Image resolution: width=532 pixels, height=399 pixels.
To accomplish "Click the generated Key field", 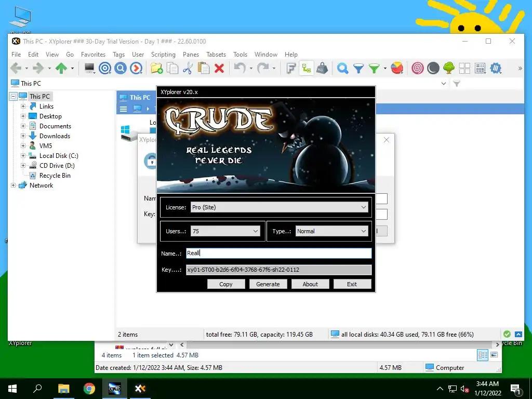I will click(x=279, y=270).
